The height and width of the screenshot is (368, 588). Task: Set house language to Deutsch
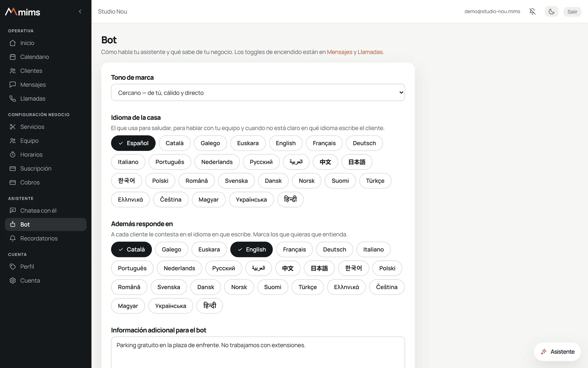pos(364,143)
